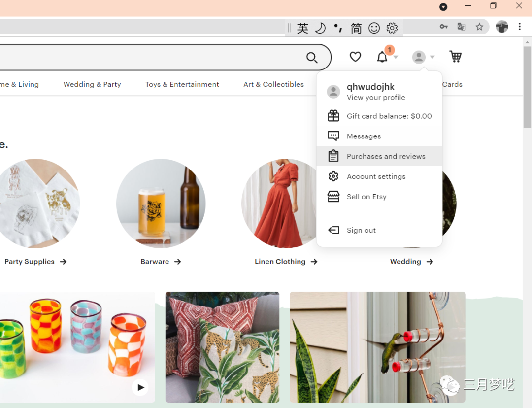
Task: Open the leopard pillow listing
Action: pos(222,347)
